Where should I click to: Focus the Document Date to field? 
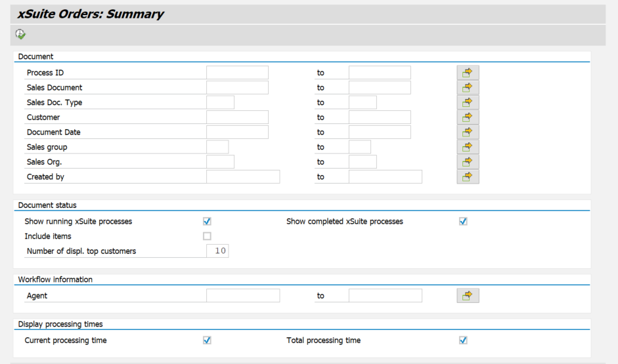tap(380, 132)
